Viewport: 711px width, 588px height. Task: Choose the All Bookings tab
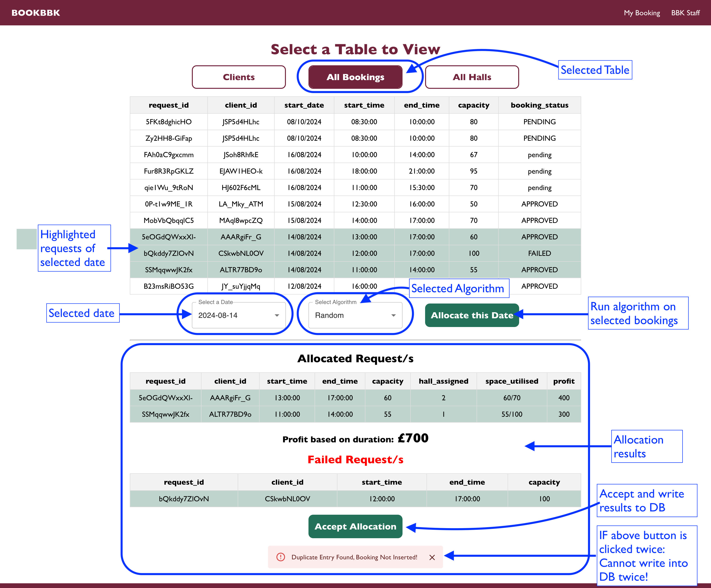click(x=355, y=77)
